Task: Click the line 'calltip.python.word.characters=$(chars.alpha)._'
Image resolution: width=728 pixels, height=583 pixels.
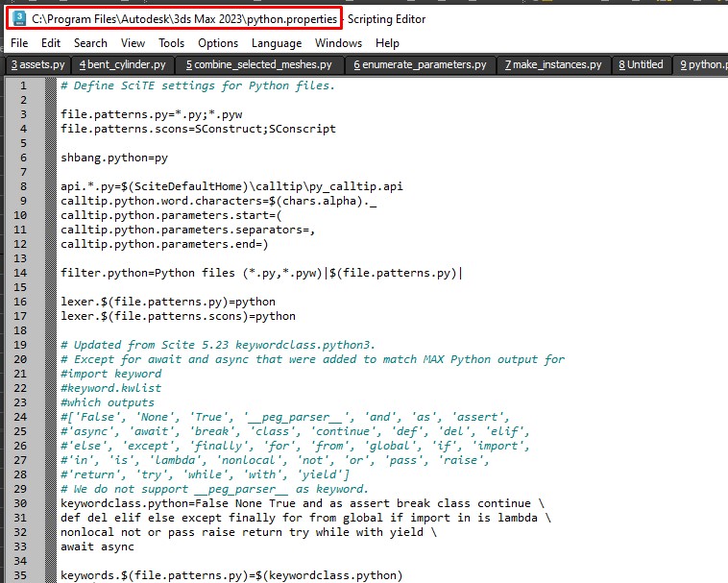Action: click(219, 201)
